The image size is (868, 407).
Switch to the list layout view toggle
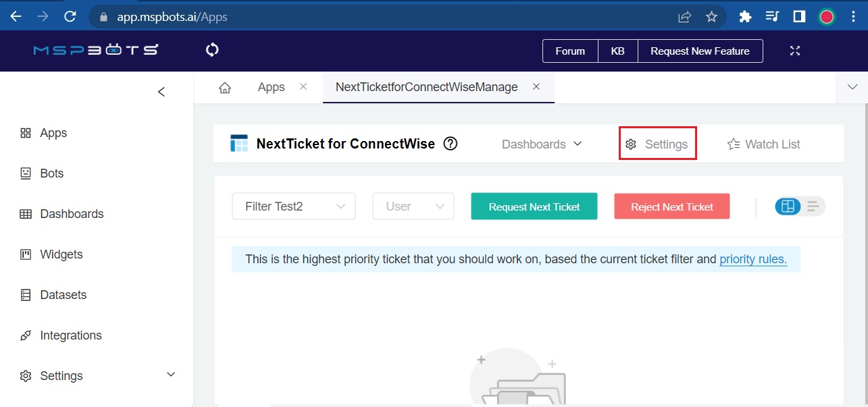[x=813, y=207]
